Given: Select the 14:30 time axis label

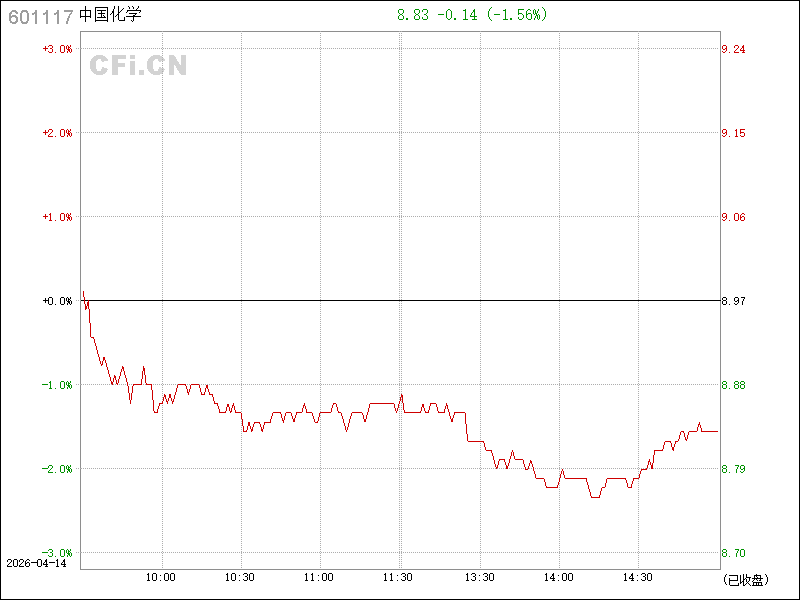Looking at the screenshot, I should coord(638,578).
